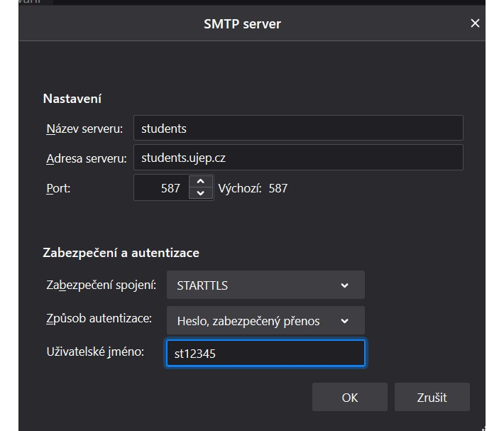
Task: Click the Zabezpečení a autentizace heading
Action: tap(121, 253)
